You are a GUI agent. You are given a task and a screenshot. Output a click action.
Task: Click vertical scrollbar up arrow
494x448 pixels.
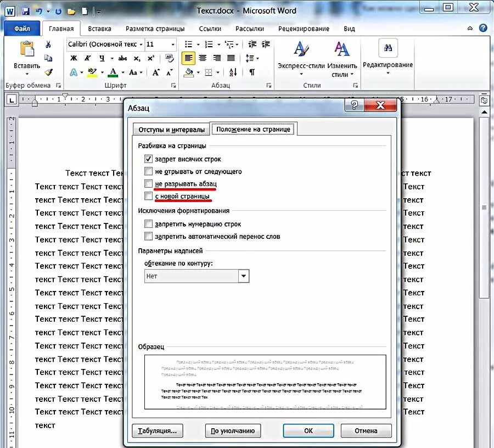[484, 112]
